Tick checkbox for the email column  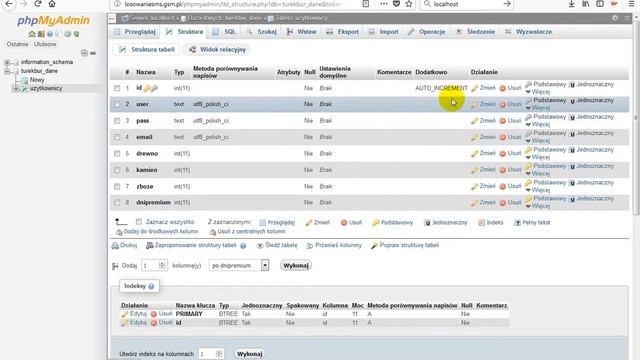(x=117, y=137)
